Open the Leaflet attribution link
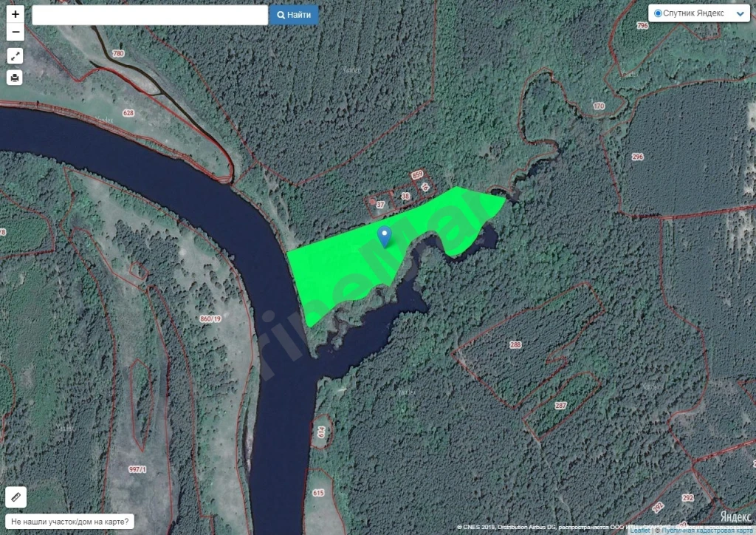The image size is (756, 535). coord(640,531)
